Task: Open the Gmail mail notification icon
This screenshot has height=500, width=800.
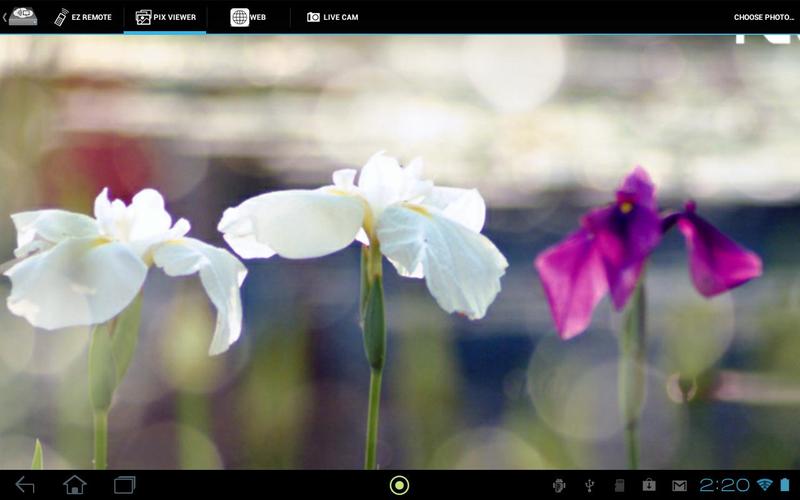Action: pyautogui.click(x=679, y=485)
